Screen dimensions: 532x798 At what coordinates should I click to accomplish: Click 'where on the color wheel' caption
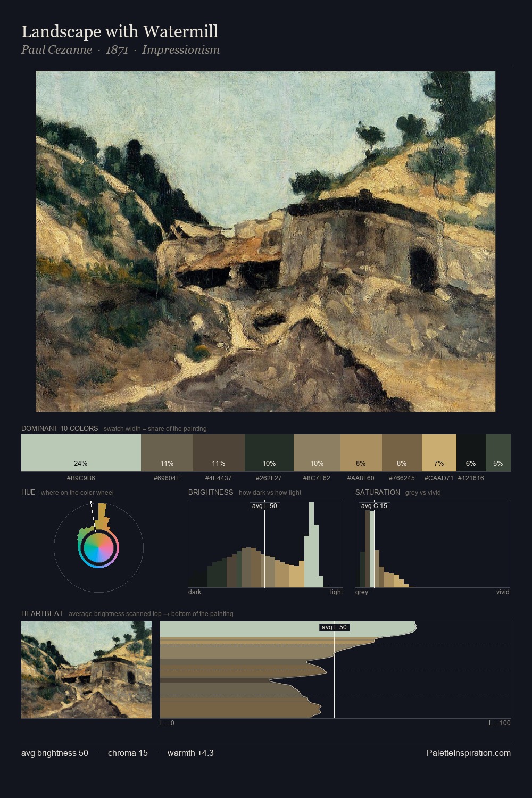(77, 493)
